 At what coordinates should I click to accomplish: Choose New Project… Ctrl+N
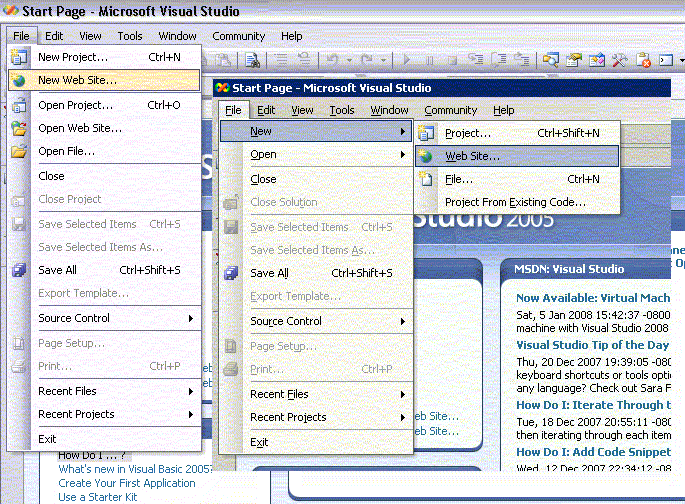pos(104,57)
